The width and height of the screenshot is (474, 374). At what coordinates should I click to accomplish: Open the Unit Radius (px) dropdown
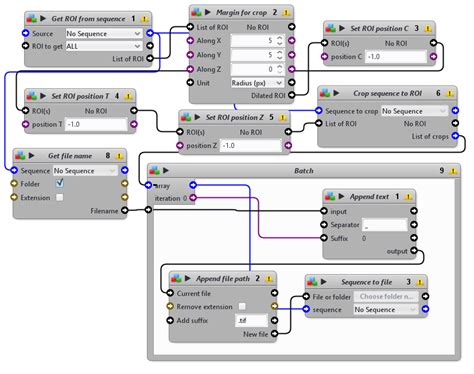point(257,83)
